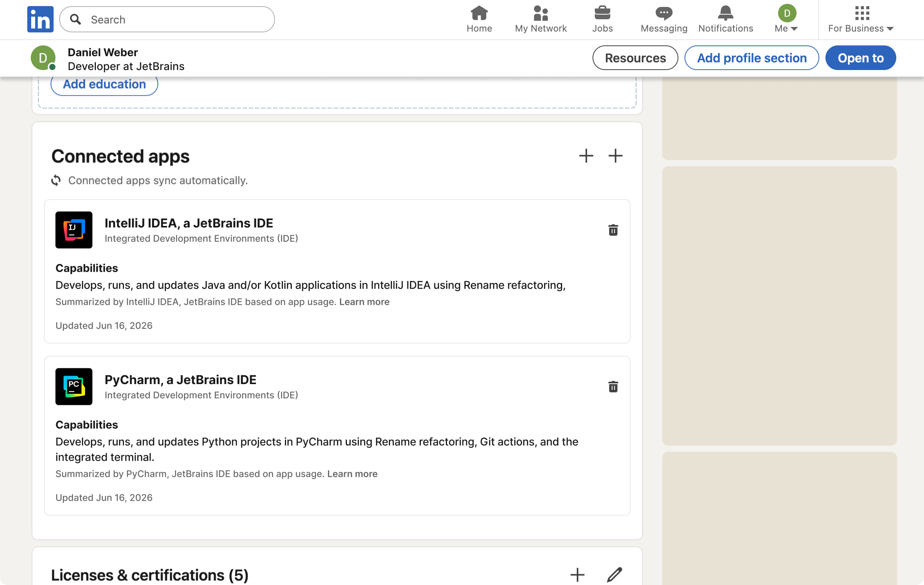This screenshot has width=924, height=585.
Task: Click Add education button
Action: (x=104, y=84)
